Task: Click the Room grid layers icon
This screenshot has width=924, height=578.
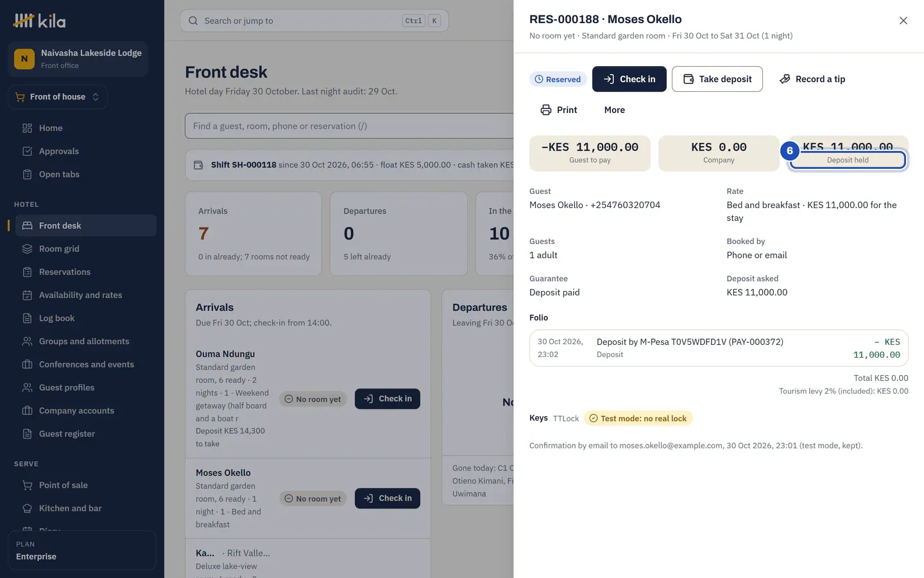Action: point(27,249)
